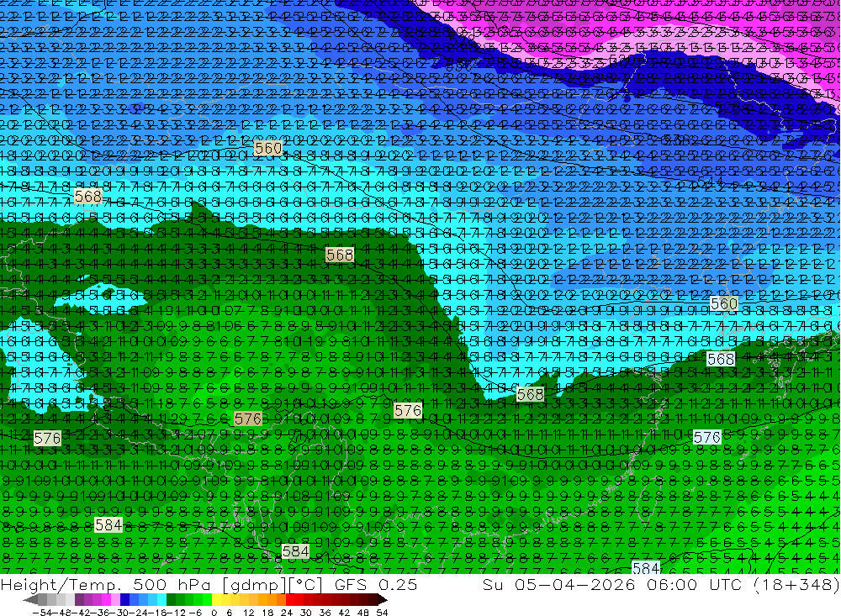Click the gray left arrow end of legend
The width and height of the screenshot is (841, 616).
click(x=30, y=600)
